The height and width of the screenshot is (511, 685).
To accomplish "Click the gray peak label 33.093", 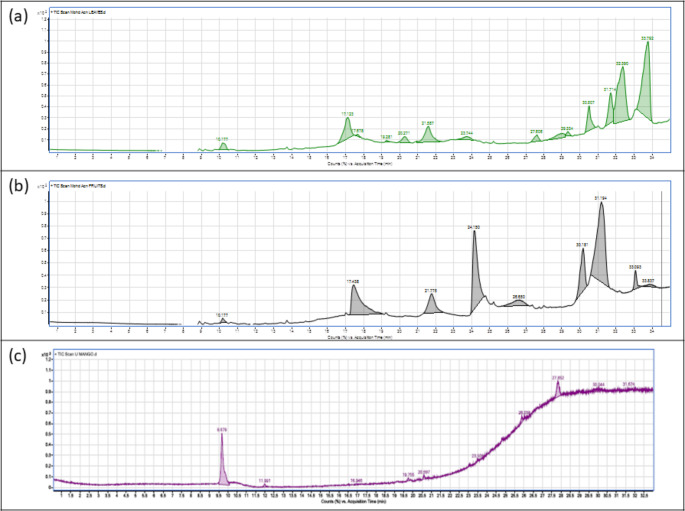I will click(x=635, y=267).
